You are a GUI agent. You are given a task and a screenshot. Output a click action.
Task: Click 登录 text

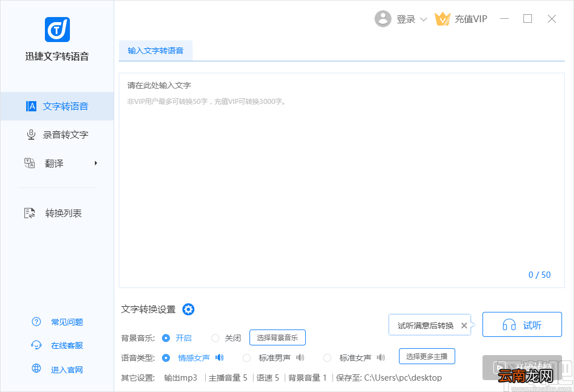click(x=406, y=19)
